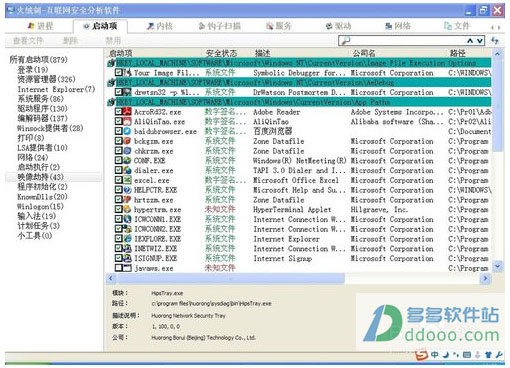This screenshot has height=368, width=510.
Task: Click search next down arrow
Action: [480, 41]
